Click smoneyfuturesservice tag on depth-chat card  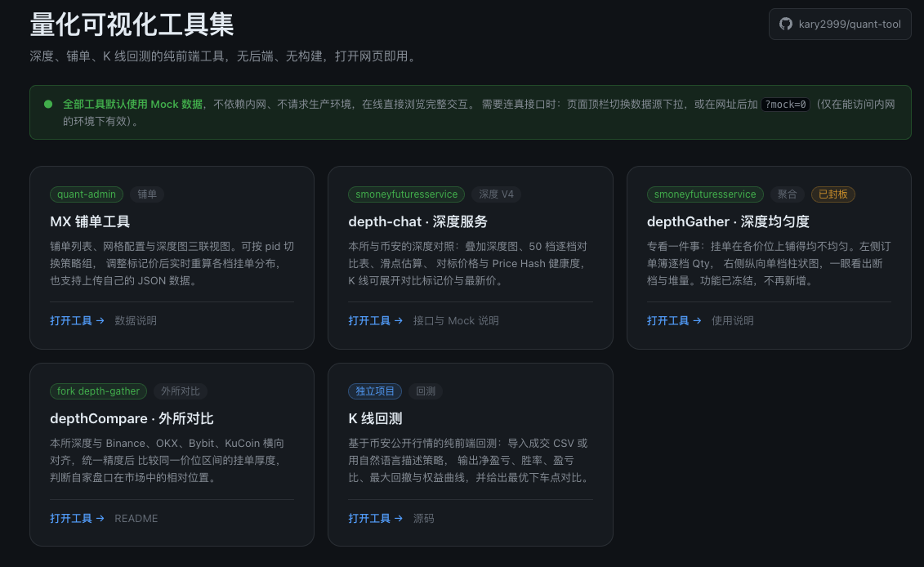click(406, 194)
